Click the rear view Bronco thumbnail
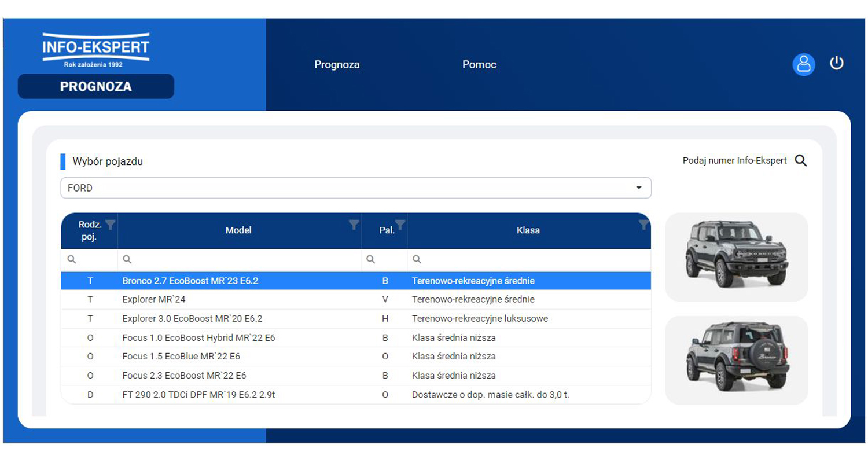This screenshot has height=463, width=868. (736, 360)
